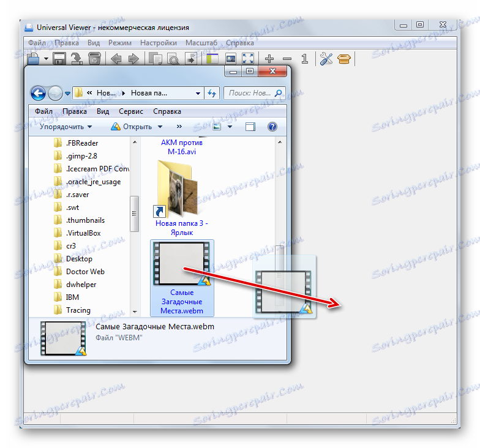Click the Find magnifier toolbar icon

click(173, 59)
